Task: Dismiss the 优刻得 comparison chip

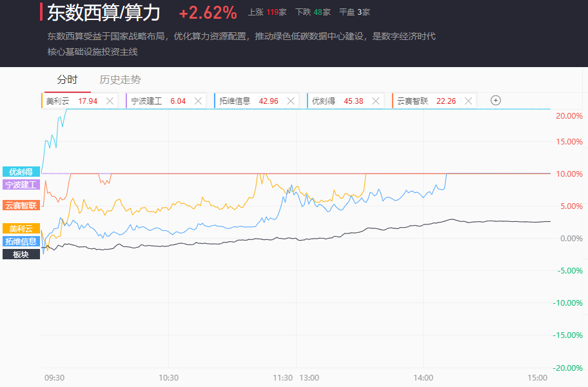Action: click(376, 101)
